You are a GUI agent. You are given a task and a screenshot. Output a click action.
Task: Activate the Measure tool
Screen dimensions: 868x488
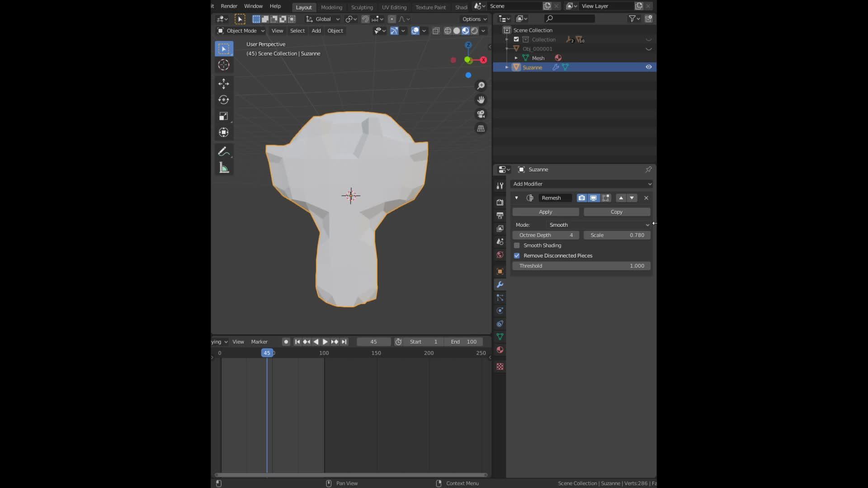pos(224,168)
